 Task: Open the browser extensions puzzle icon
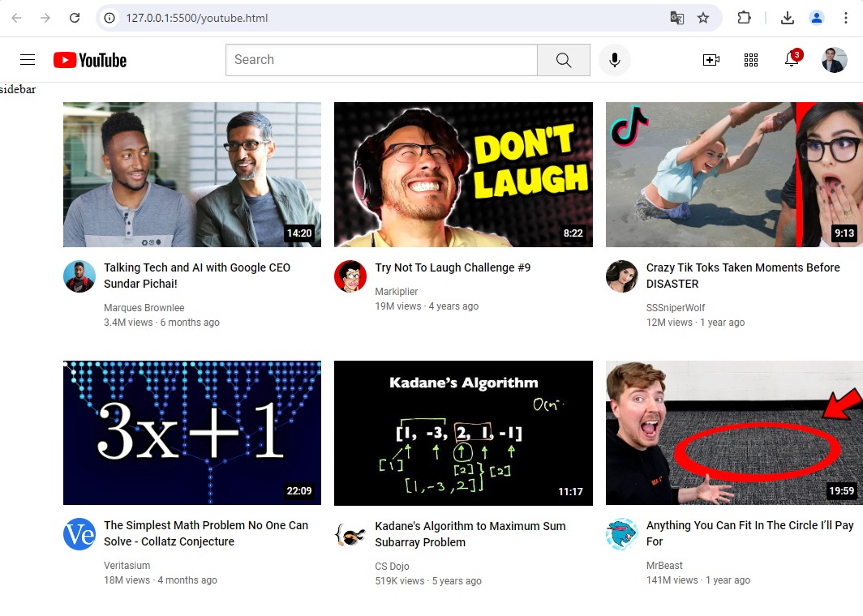tap(744, 18)
